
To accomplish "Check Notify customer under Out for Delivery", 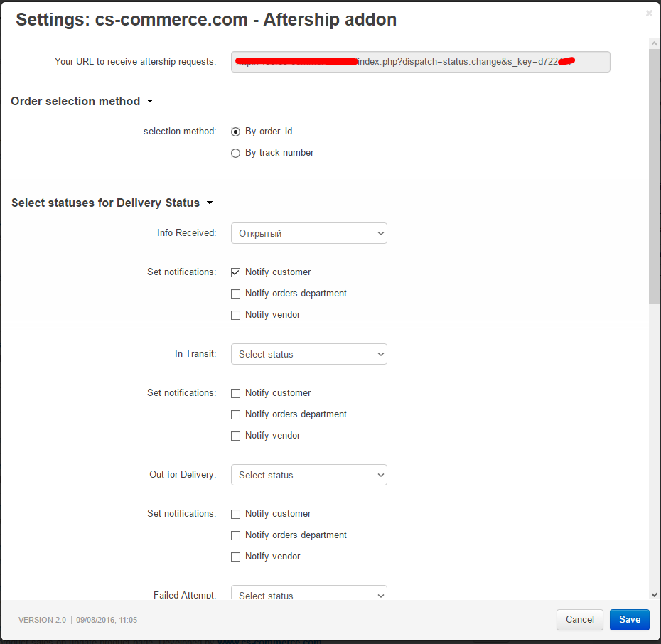I will (x=236, y=514).
